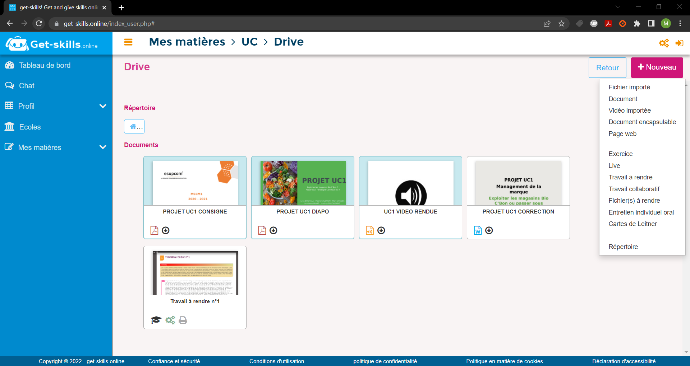Viewport: 690px width, 366px height.
Task: Choose Entretien individuel oral in the menu
Action: click(x=641, y=212)
